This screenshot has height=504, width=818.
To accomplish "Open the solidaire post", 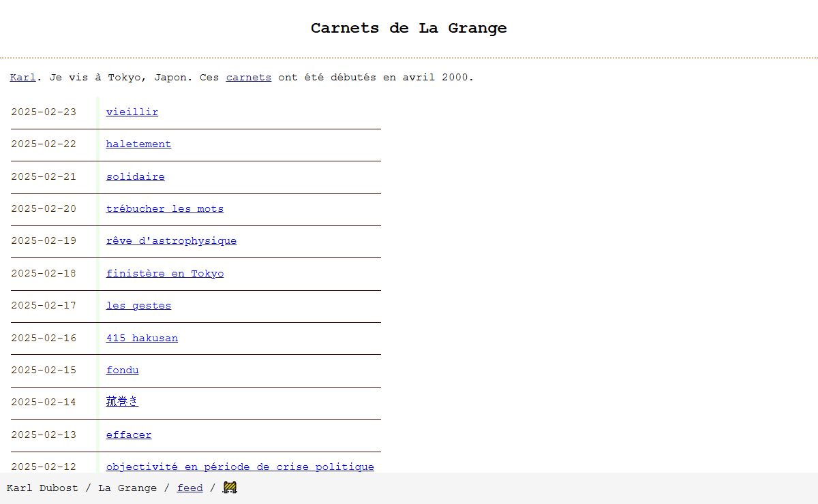I will pos(135,177).
